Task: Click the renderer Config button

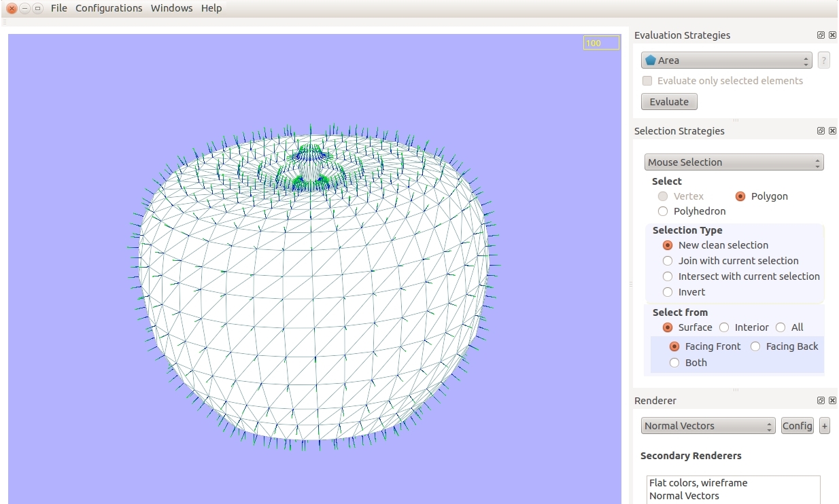Action: click(797, 426)
